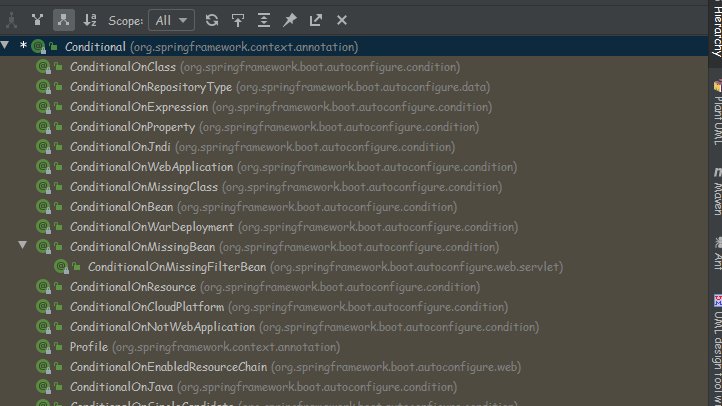Image resolution: width=722 pixels, height=406 pixels.
Task: Click annotation icon beside ConditionalOnEnabledResourceChain
Action: [44, 367]
